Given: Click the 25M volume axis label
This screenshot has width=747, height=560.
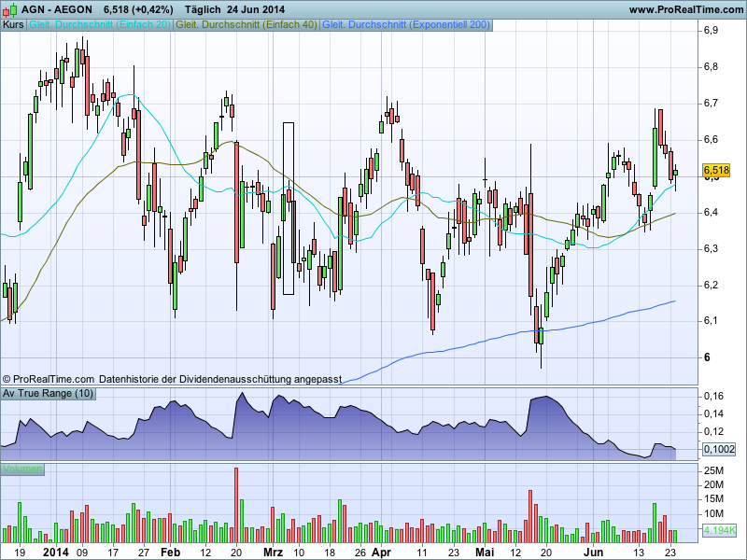Looking at the screenshot, I should (713, 470).
